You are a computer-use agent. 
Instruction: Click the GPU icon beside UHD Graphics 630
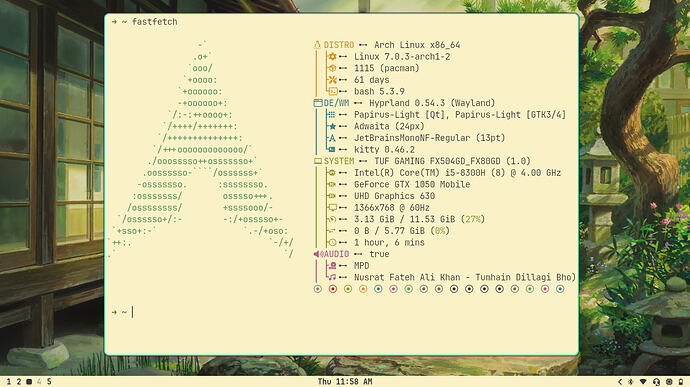pos(332,196)
